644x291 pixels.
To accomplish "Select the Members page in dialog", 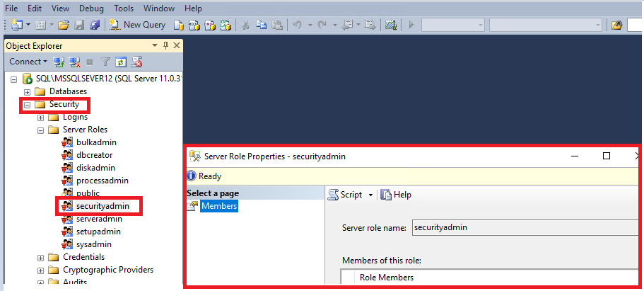I will [x=219, y=206].
